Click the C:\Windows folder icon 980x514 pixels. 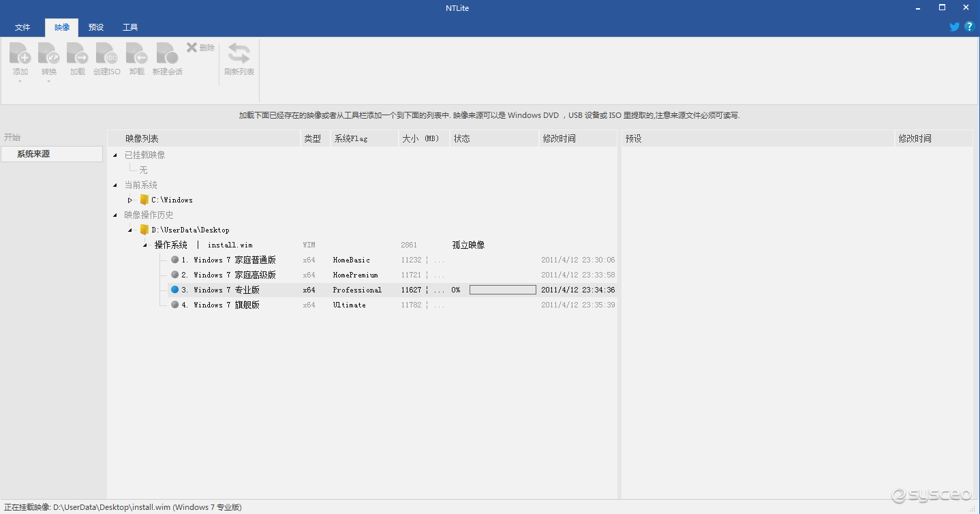(144, 200)
